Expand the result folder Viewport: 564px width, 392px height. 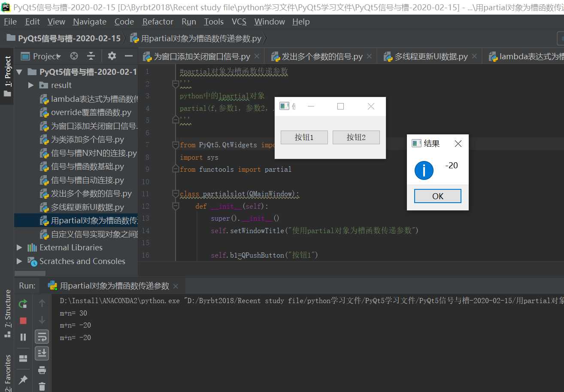[x=30, y=85]
